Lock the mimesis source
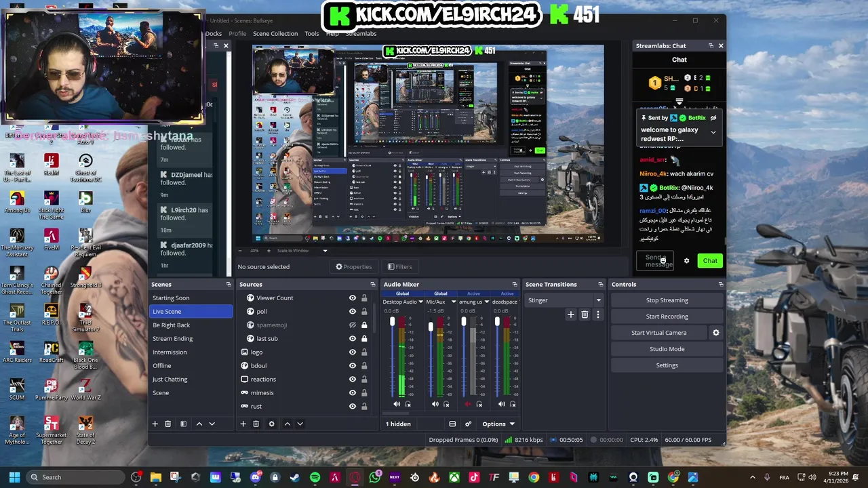This screenshot has width=868, height=488. (x=364, y=392)
